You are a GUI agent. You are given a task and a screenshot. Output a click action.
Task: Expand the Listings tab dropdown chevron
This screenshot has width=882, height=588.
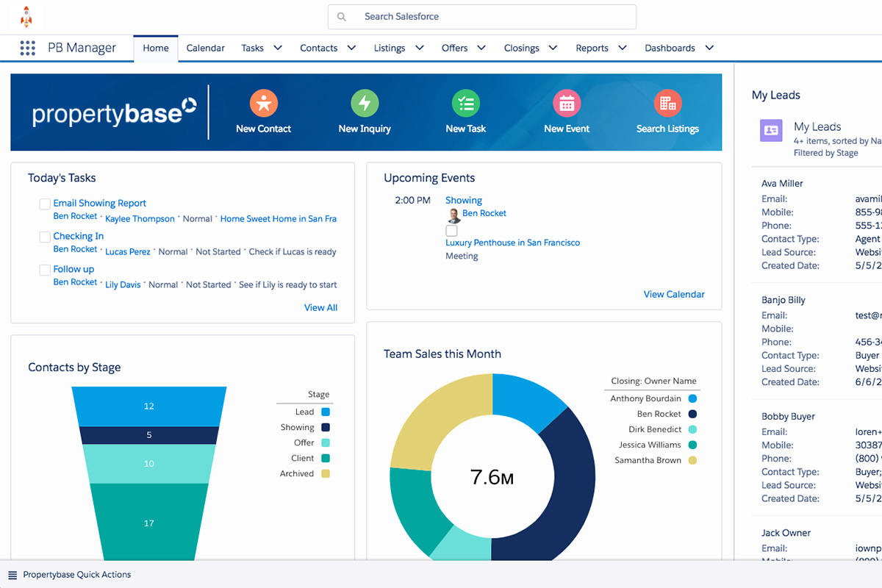(x=419, y=48)
